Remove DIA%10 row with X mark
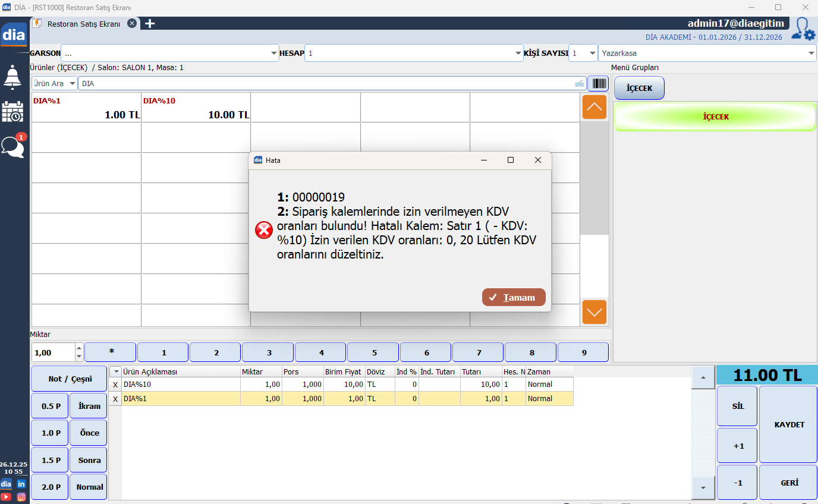Screen dimensions: 818x504 115,385
